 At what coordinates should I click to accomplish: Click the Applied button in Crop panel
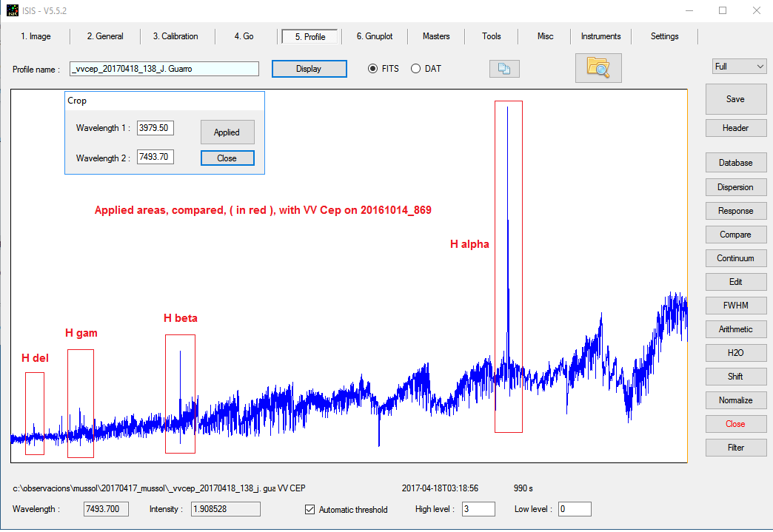point(227,132)
